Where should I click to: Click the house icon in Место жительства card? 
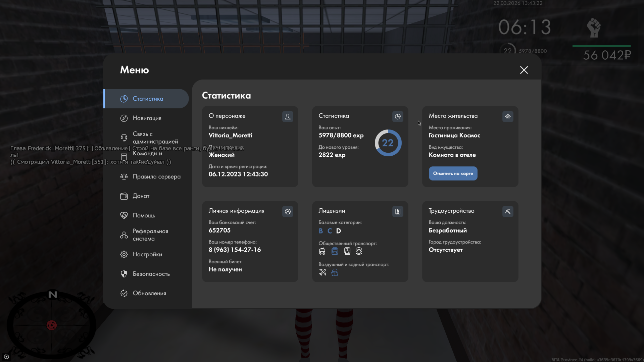(508, 116)
